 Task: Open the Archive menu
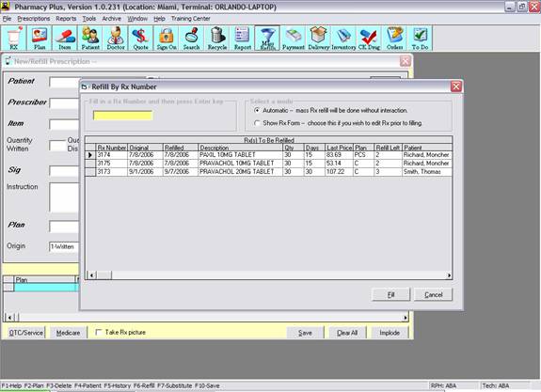pyautogui.click(x=111, y=19)
